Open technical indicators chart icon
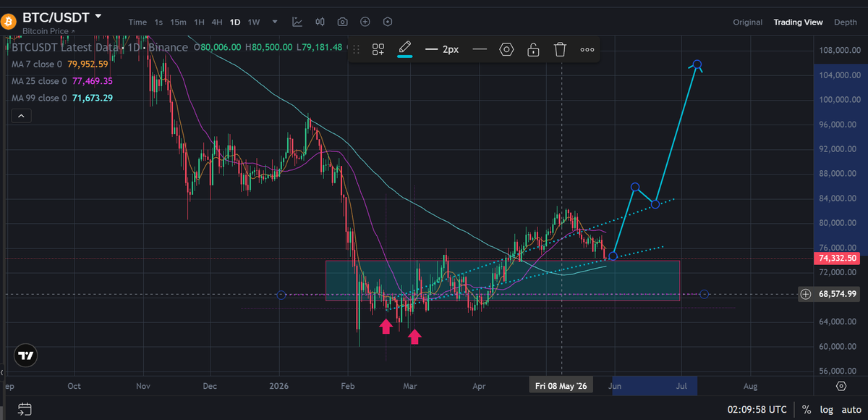This screenshot has height=420, width=868. 297,22
